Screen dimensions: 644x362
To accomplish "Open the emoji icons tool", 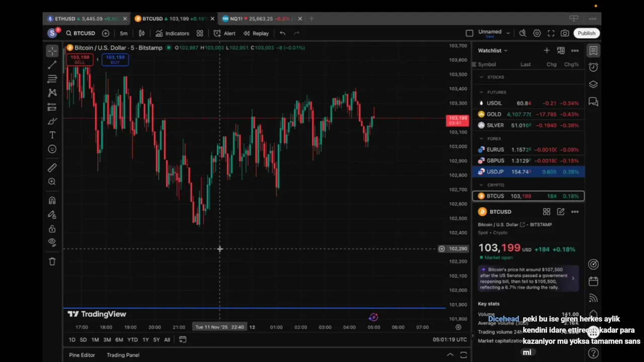I will click(x=52, y=149).
